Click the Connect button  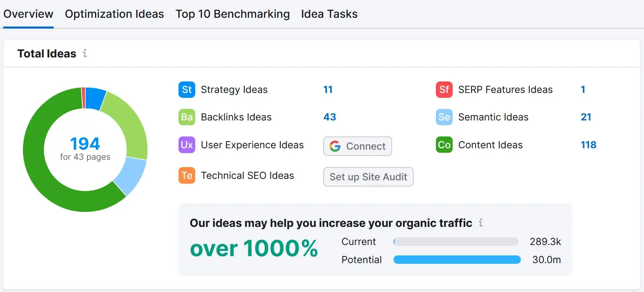357,146
